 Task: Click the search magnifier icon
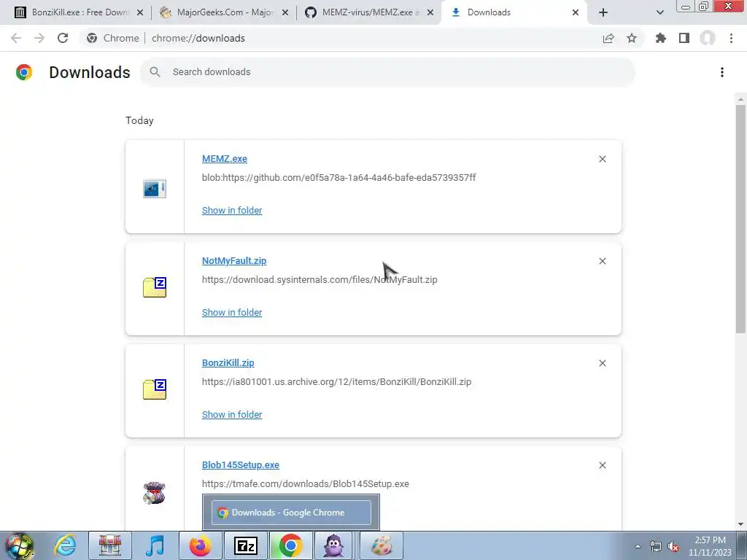[155, 72]
